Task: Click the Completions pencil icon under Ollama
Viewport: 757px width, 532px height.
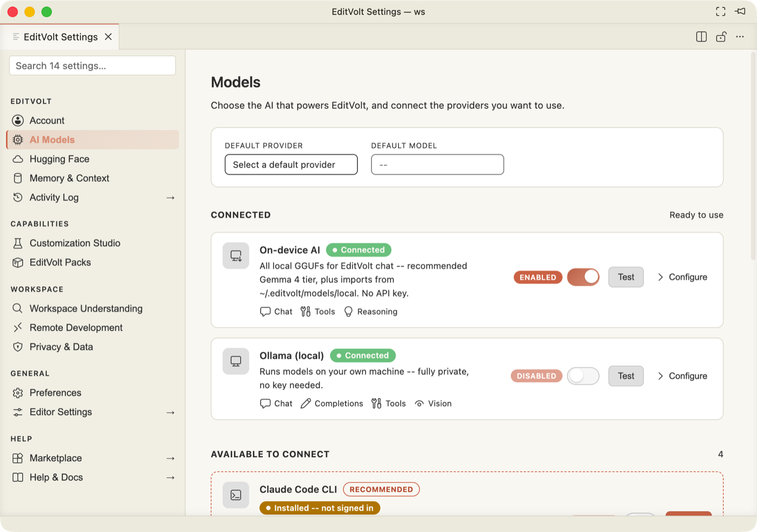Action: point(306,403)
